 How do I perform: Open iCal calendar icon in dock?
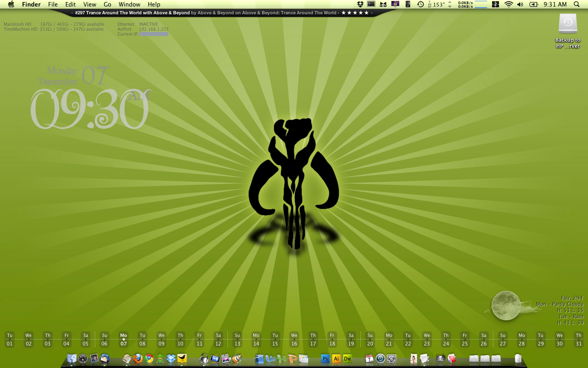point(370,359)
